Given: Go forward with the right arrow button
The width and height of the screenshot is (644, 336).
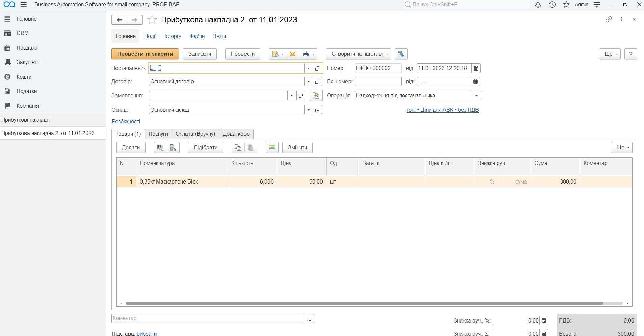Looking at the screenshot, I should pos(134,20).
